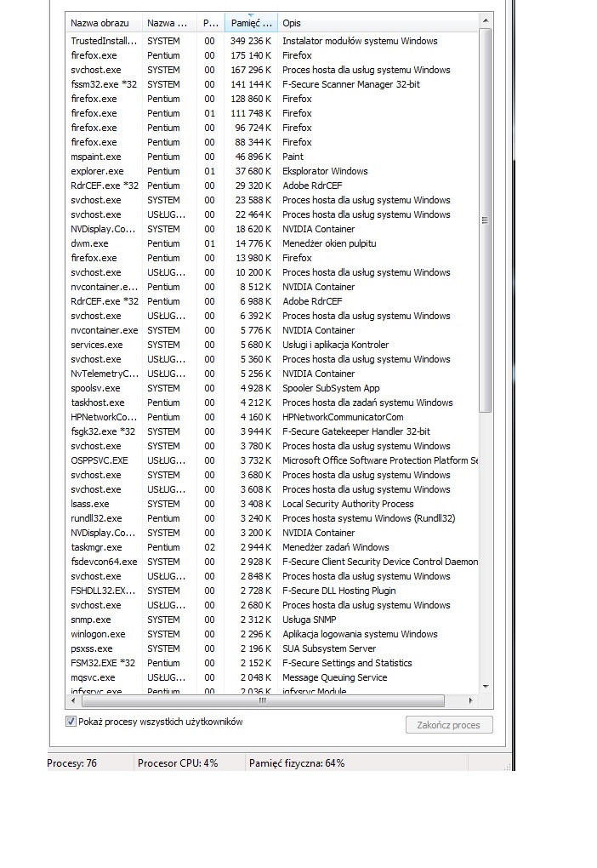Screen dimensions: 597x868
Task: Select the firefox.exe row using 175 140 K
Action: (x=271, y=55)
